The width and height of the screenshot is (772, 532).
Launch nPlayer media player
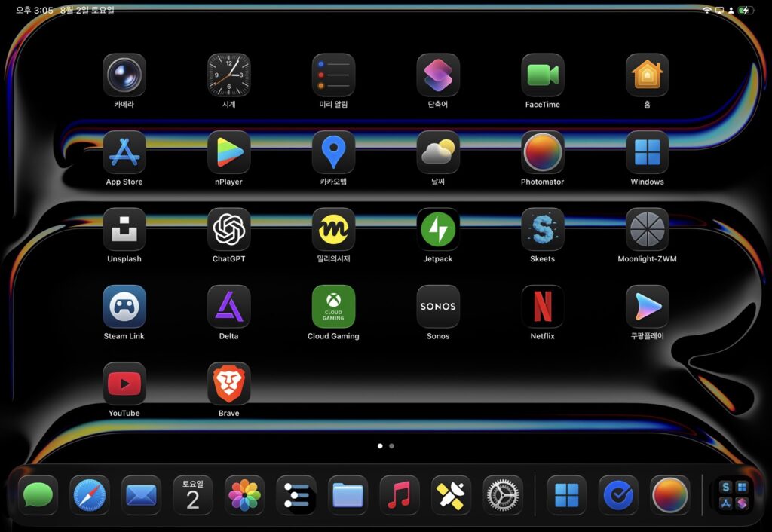click(x=229, y=152)
